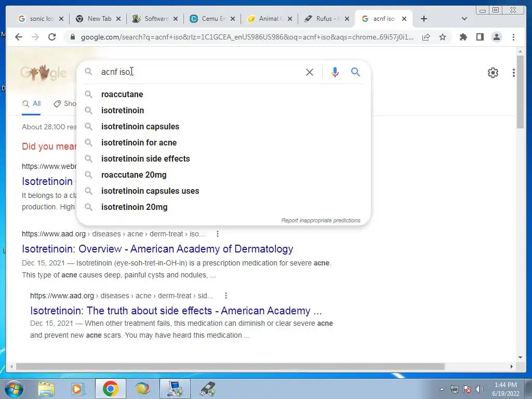Switch to the New Tab tab
The image size is (532, 399).
click(x=98, y=19)
